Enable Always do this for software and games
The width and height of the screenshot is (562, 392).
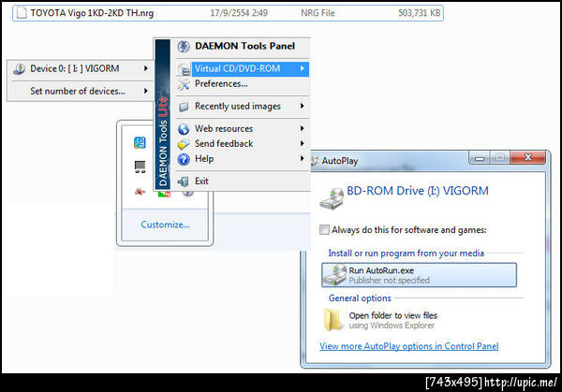(324, 230)
